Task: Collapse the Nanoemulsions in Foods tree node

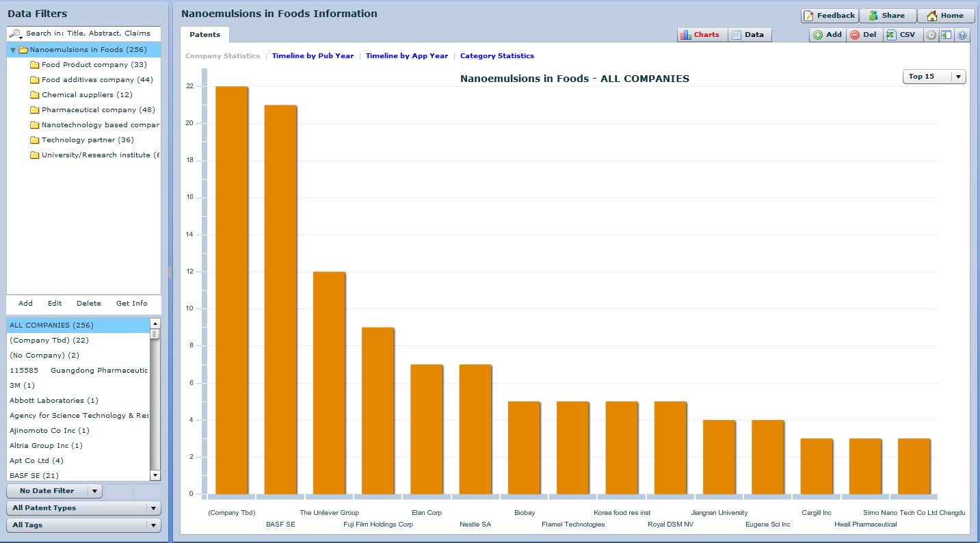Action: (13, 50)
